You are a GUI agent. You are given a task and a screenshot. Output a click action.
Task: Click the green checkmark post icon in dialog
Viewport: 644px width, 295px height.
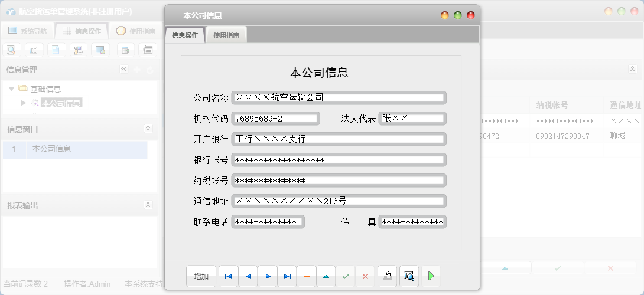point(346,277)
